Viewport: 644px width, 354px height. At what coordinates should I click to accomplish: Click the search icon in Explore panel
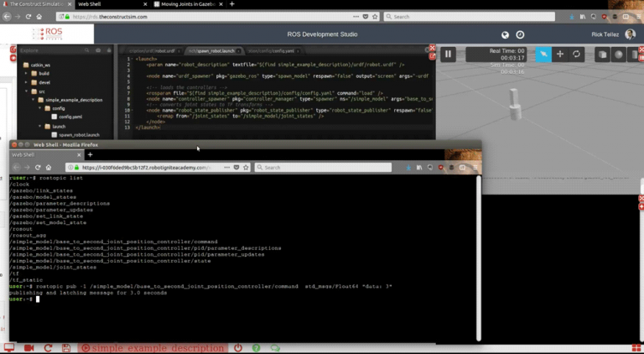[x=86, y=50]
